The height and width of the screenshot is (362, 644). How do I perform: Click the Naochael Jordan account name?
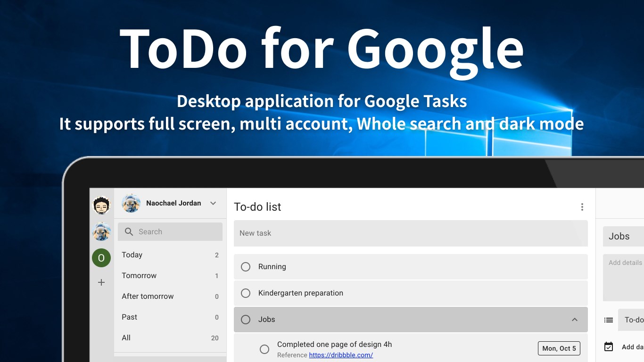pyautogui.click(x=173, y=203)
